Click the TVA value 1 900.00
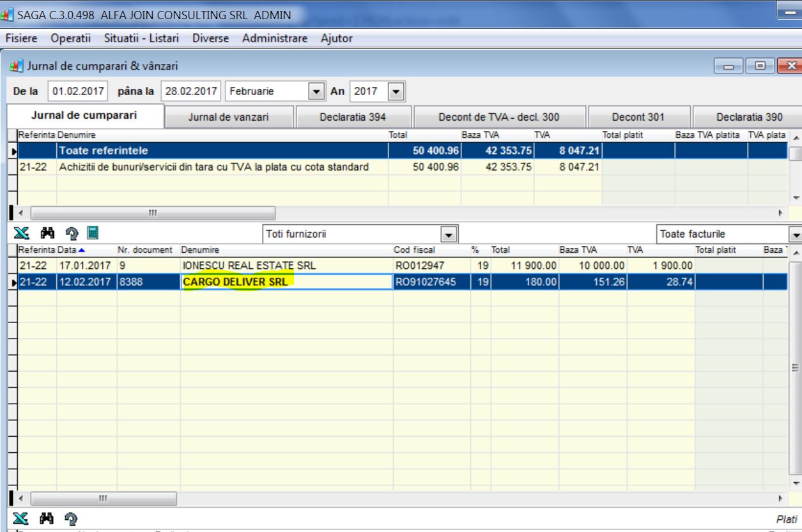Image resolution: width=802 pixels, height=532 pixels. pyautogui.click(x=661, y=266)
